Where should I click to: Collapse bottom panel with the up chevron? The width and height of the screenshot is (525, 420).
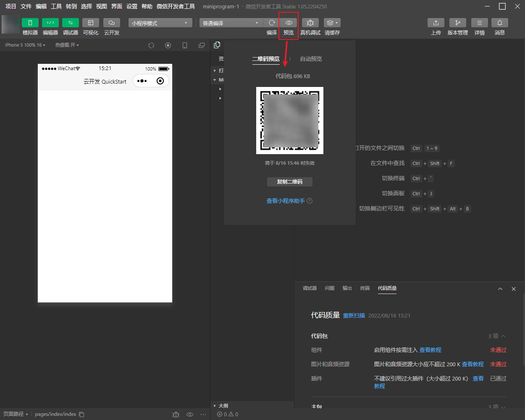click(x=500, y=289)
